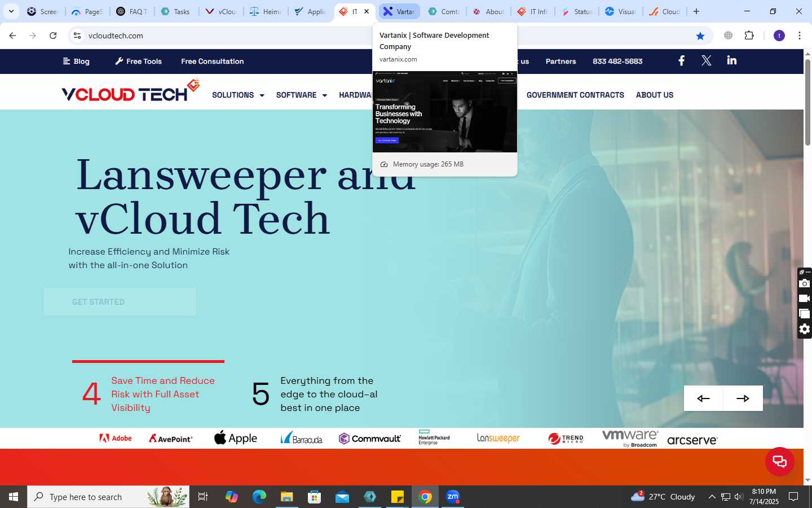Screen dimensions: 812x508
Task: Open the Chrome profile avatar
Action: coord(779,36)
